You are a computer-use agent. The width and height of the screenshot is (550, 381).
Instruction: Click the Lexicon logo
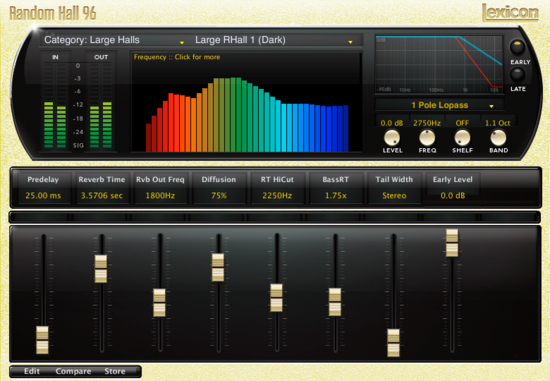(x=510, y=13)
